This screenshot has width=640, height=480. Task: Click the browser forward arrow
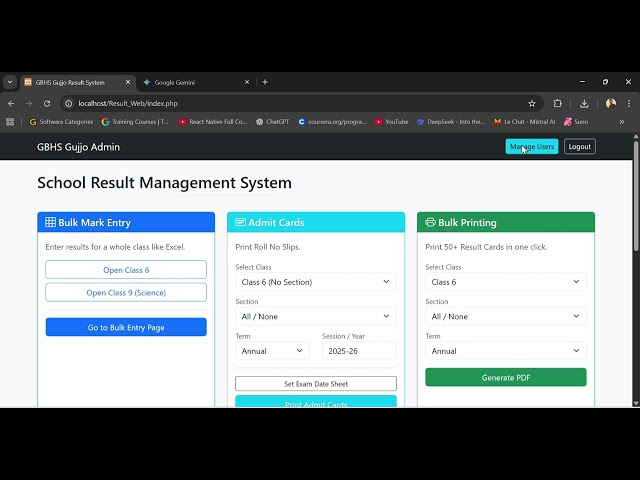point(29,104)
